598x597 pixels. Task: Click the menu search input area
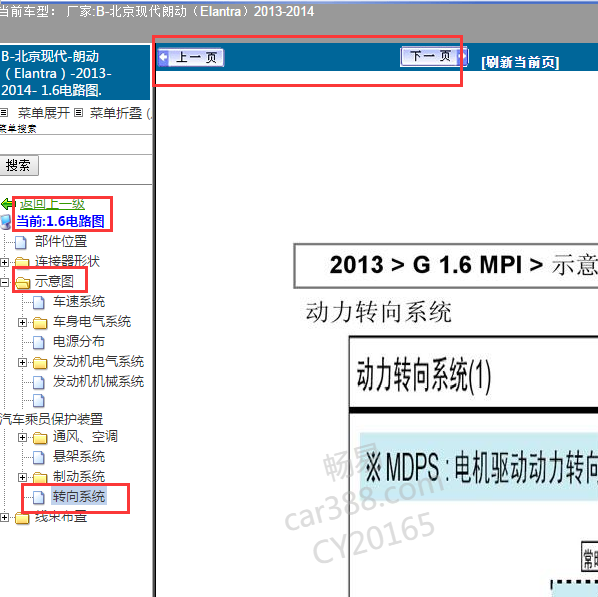(76, 145)
